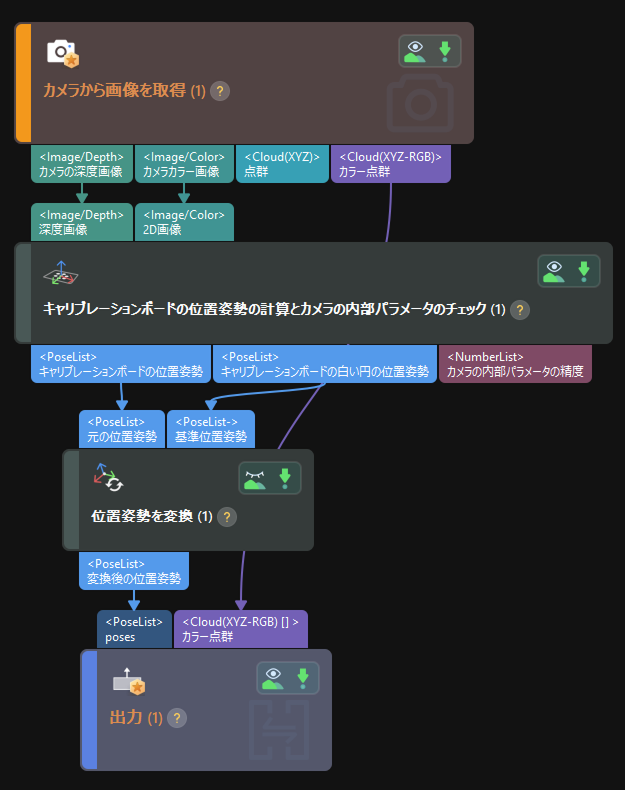
Task: Toggle closed-eye visualization in 位置姿勢を変換 step
Action: pos(255,478)
